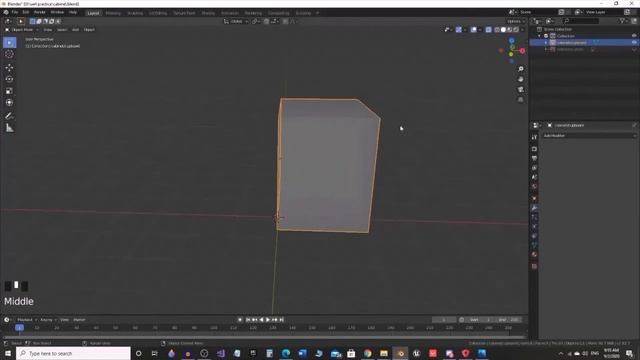Open Output properties tab icon
The width and height of the screenshot is (640, 360).
pos(534,158)
